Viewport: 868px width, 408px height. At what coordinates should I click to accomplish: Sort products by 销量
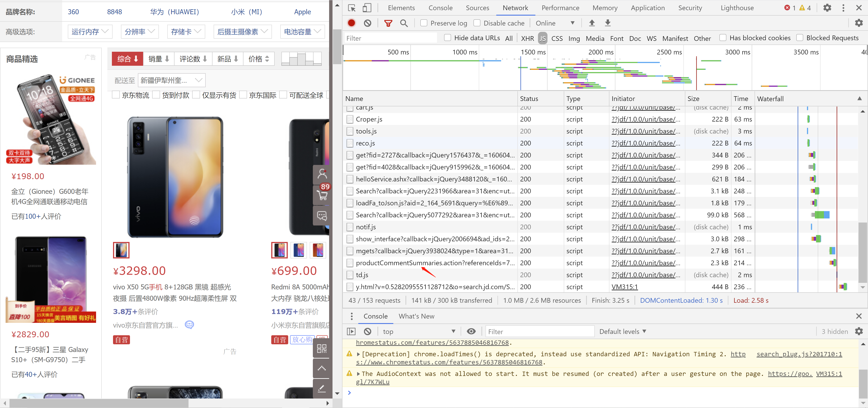coord(158,59)
